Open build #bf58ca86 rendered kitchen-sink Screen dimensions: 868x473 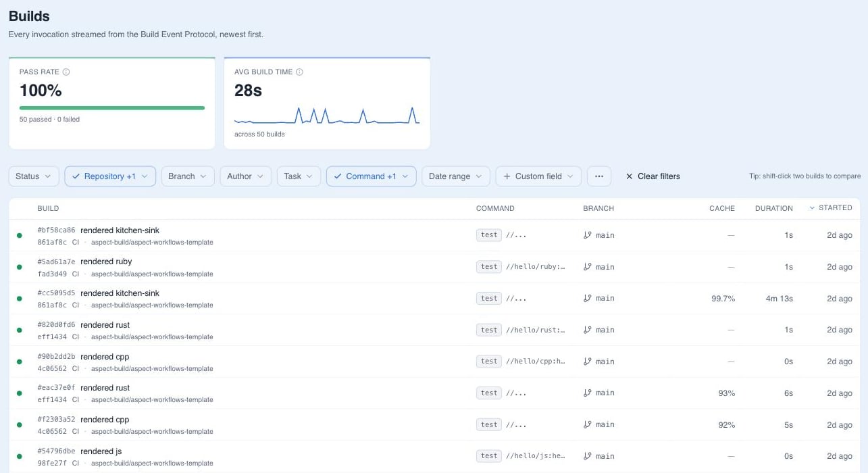pos(434,235)
